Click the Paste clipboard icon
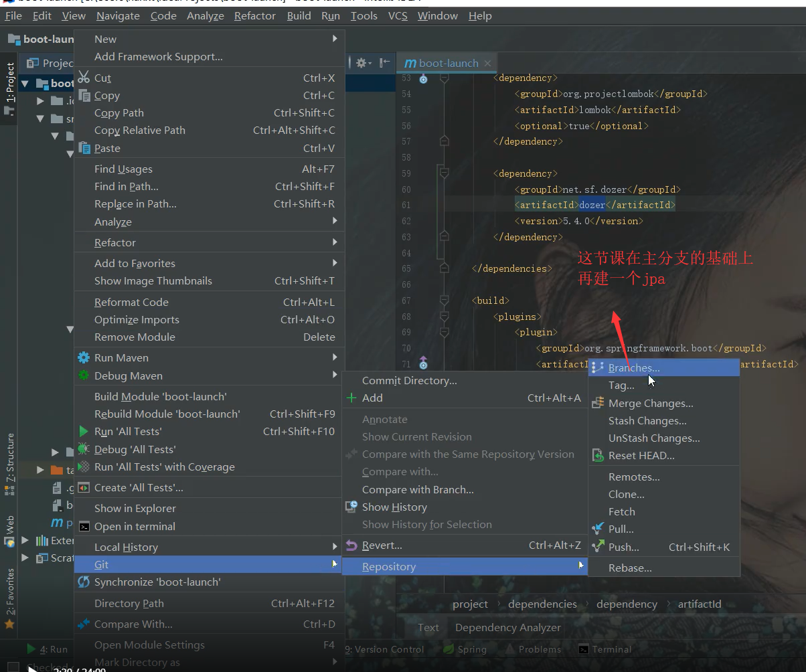The height and width of the screenshot is (672, 806). coord(84,147)
